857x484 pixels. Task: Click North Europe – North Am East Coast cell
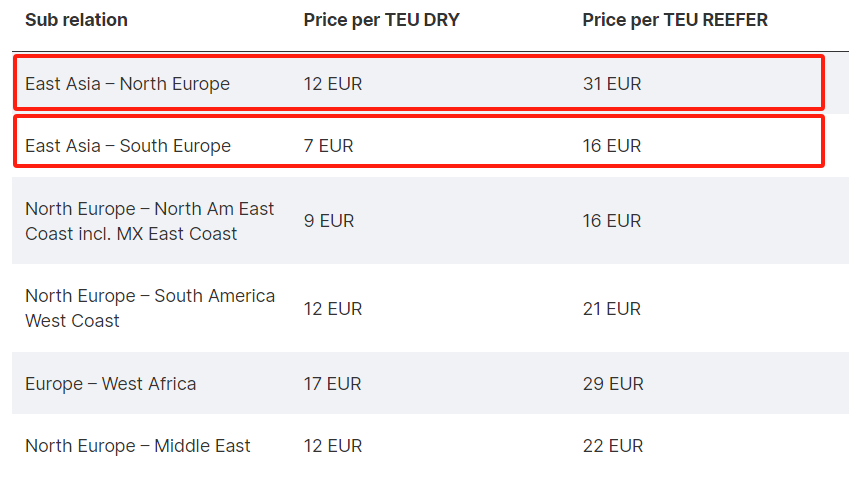(x=149, y=221)
